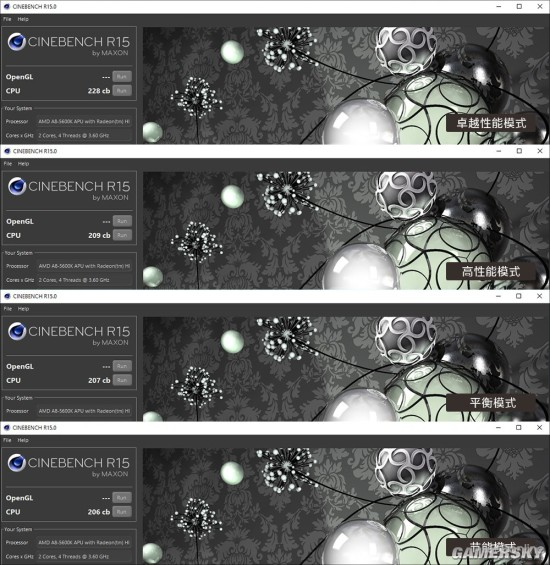Run CPU test showing 228 cb
The height and width of the screenshot is (565, 550).
122,90
